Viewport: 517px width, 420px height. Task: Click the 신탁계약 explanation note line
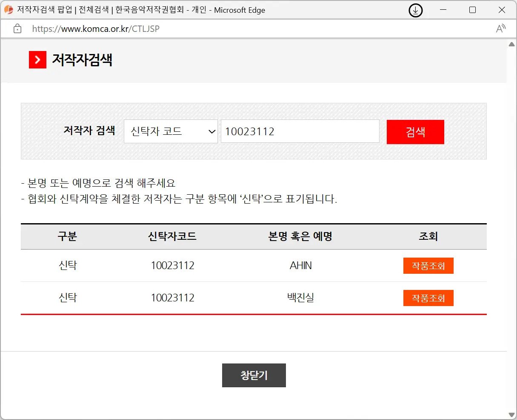pos(179,199)
